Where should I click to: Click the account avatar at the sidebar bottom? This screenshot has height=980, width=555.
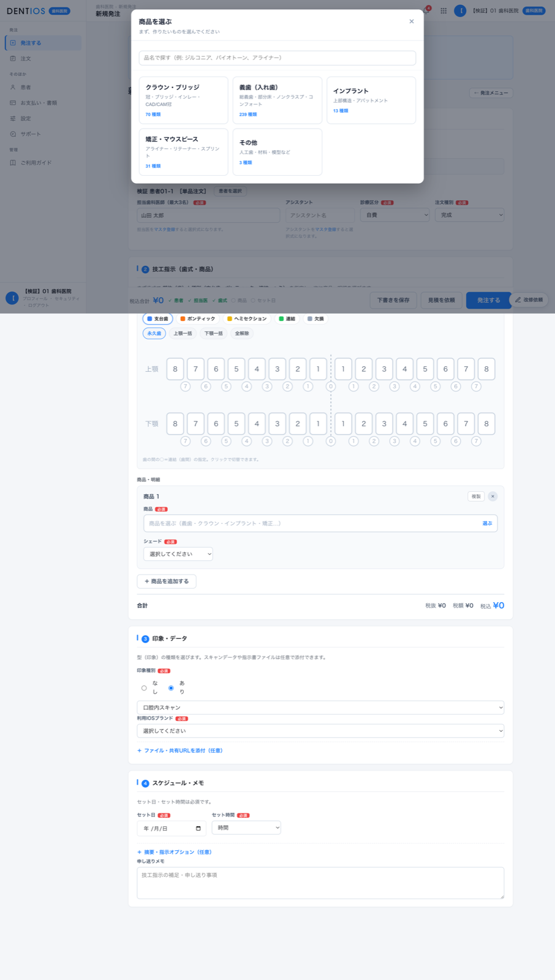pos(12,298)
